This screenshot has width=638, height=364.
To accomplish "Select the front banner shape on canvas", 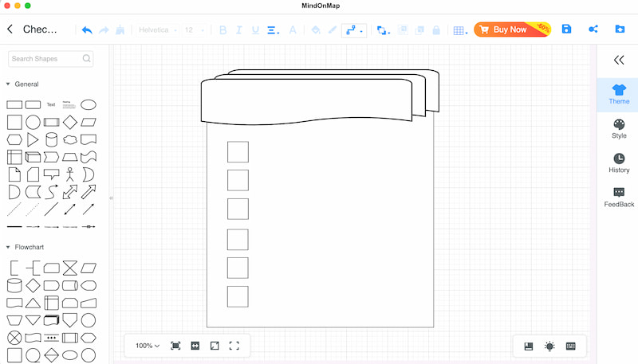I will [306, 102].
